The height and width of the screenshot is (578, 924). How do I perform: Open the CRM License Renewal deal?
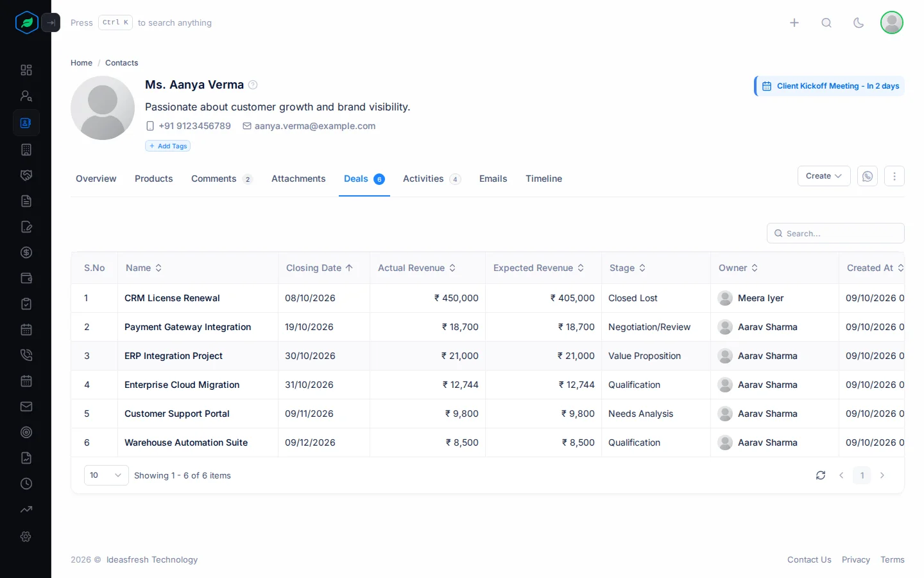[172, 298]
